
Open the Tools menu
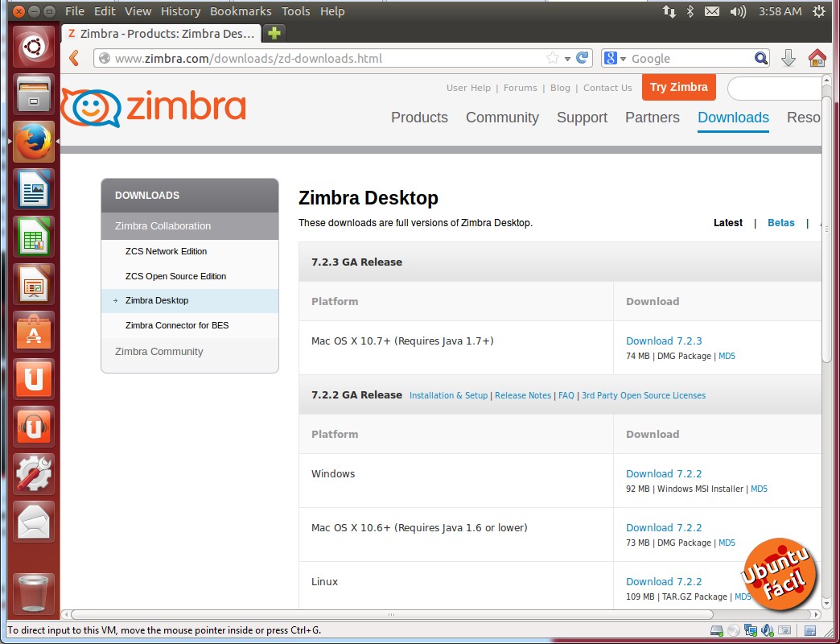296,11
